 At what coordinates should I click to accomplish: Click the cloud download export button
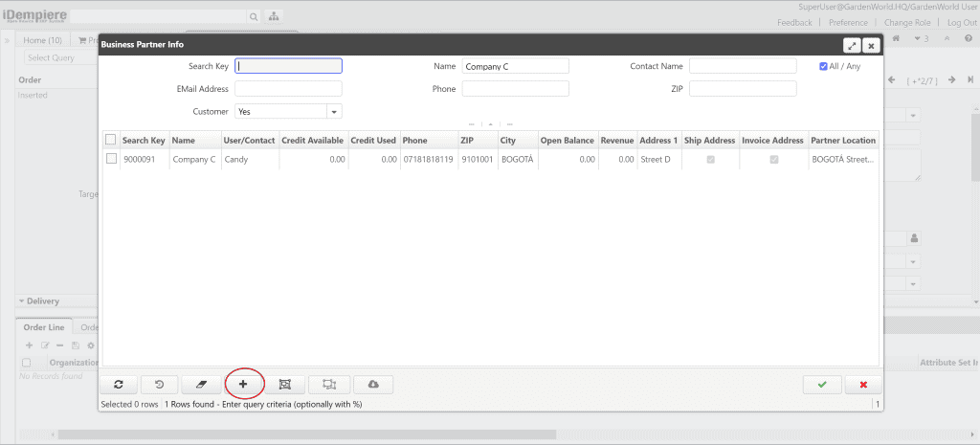pos(373,384)
